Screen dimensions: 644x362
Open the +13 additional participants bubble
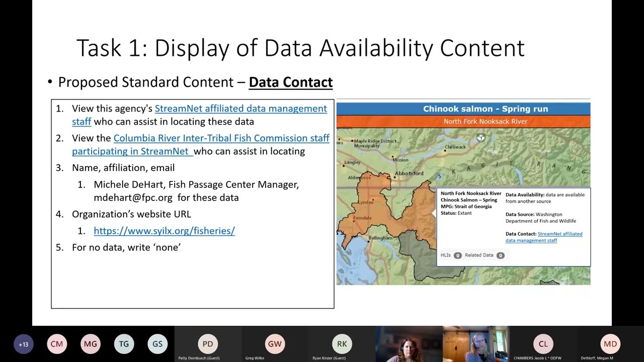coord(23,344)
